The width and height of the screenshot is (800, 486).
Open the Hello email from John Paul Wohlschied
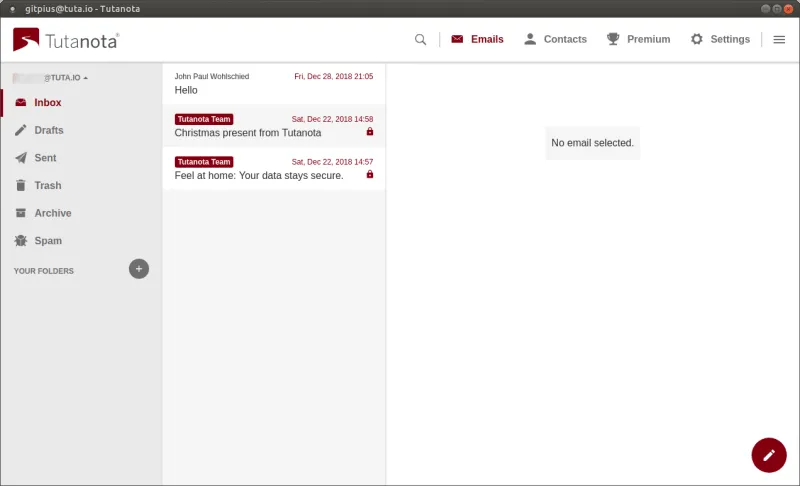coord(273,83)
